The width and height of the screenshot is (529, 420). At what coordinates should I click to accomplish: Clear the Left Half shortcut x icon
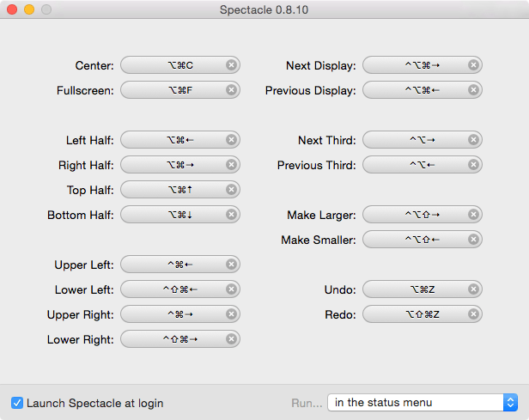click(231, 140)
